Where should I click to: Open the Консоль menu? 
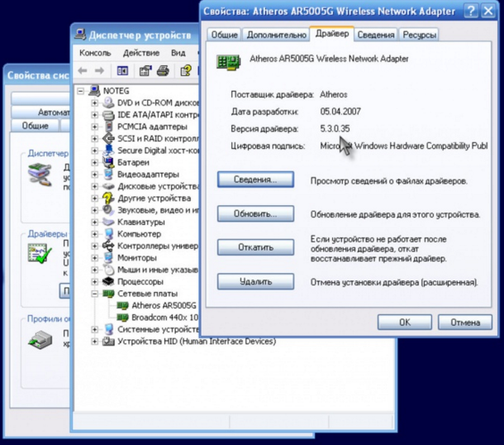[x=95, y=53]
